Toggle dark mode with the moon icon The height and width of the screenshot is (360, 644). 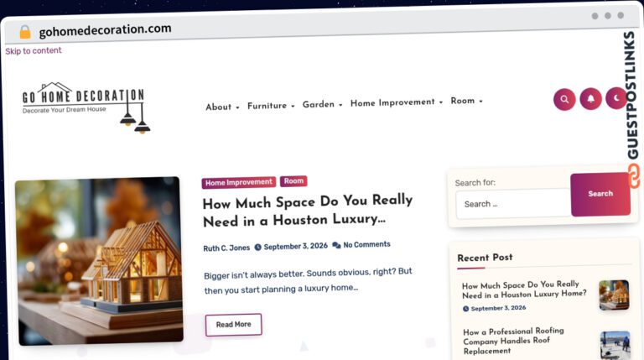click(616, 98)
